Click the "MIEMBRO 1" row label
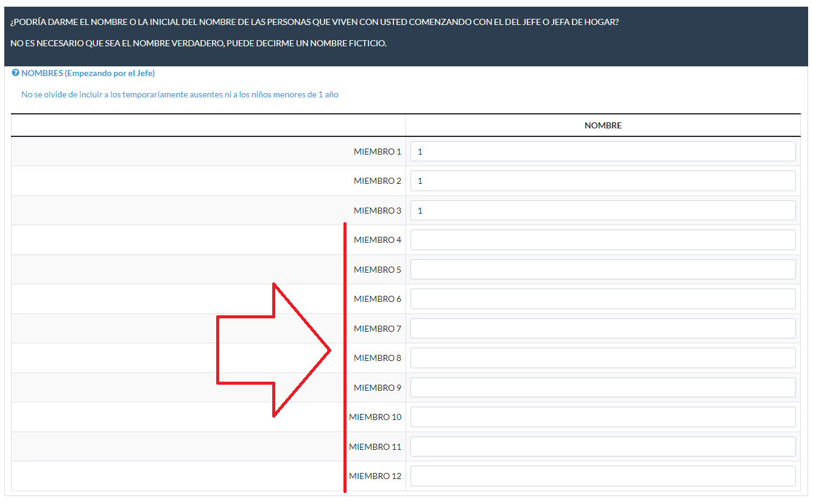This screenshot has width=813, height=504. point(377,152)
